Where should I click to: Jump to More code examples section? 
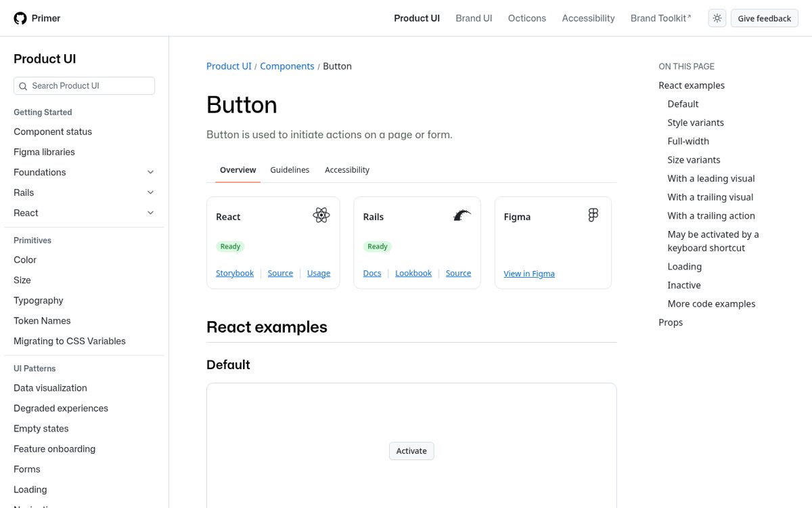[x=711, y=303]
